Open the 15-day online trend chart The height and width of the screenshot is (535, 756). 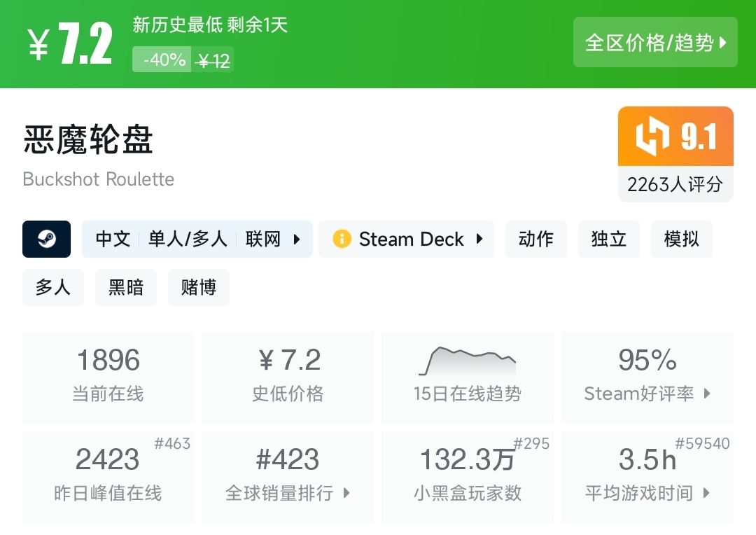(x=467, y=363)
